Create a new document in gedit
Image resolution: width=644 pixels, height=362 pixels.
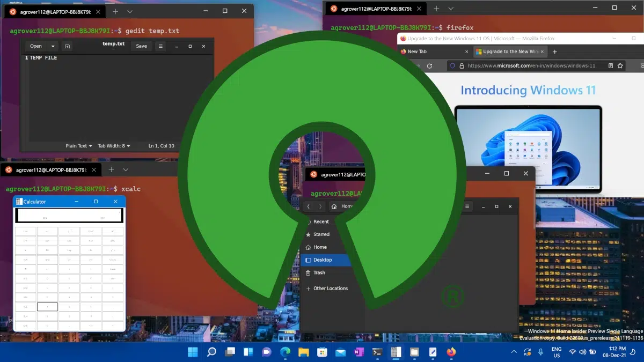pyautogui.click(x=67, y=46)
